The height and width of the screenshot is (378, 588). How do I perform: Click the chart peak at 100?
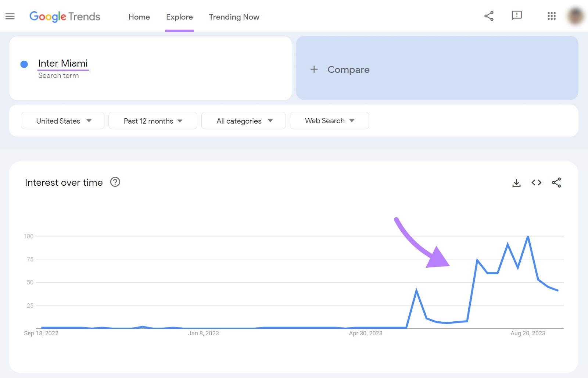click(528, 236)
